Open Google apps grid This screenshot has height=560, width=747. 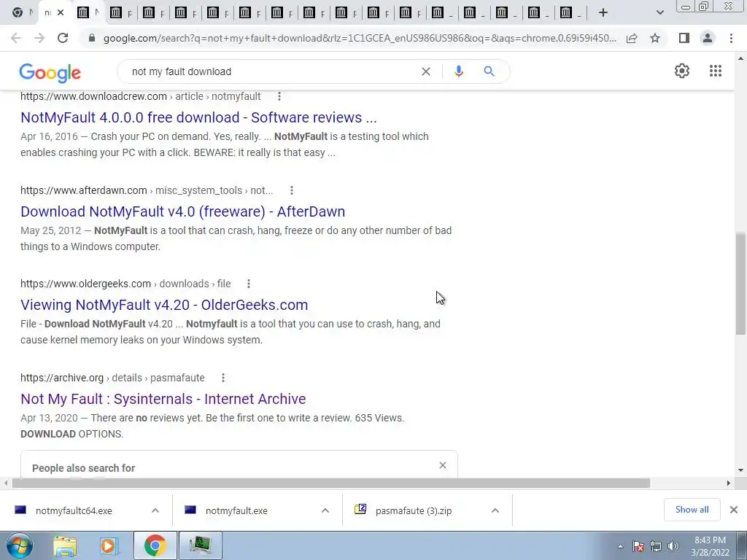coord(715,71)
